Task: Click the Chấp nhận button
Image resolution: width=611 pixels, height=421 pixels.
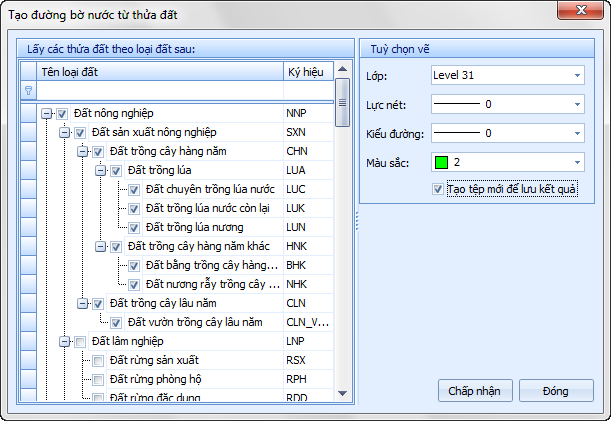Action: coord(474,390)
